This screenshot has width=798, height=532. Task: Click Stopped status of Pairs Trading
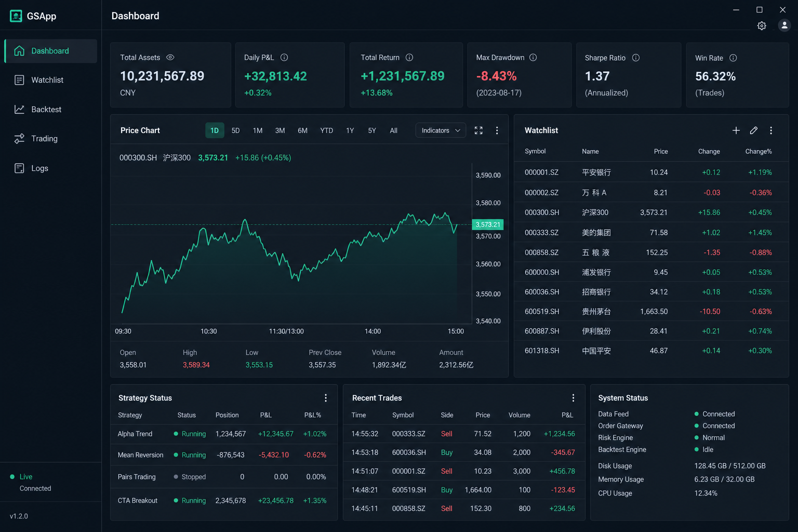[x=190, y=477]
